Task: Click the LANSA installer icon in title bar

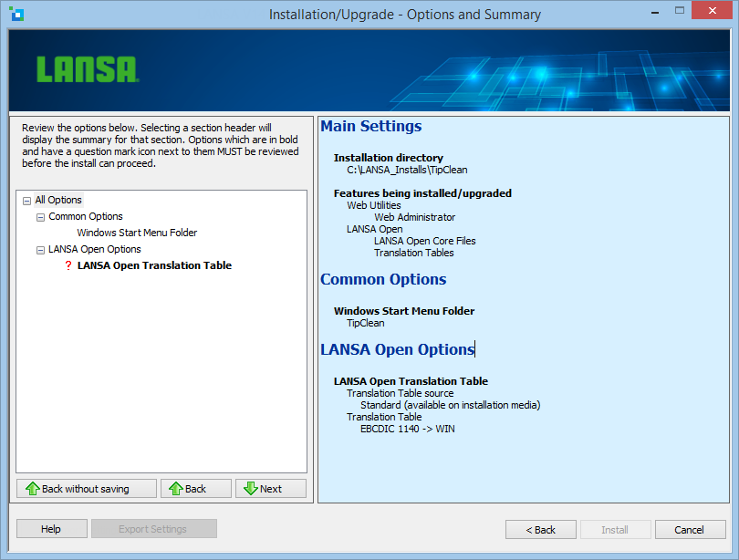Action: coord(16,15)
